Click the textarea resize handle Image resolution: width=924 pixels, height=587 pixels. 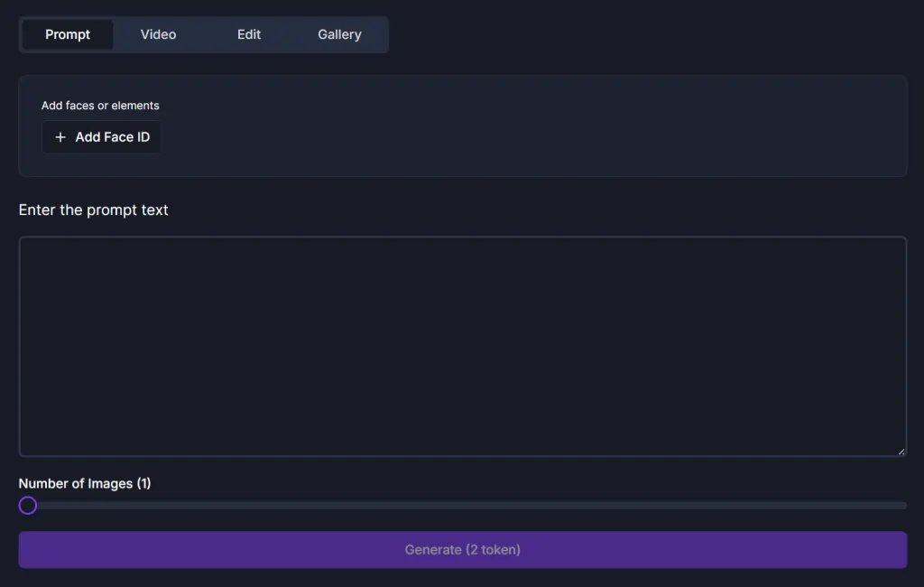pyautogui.click(x=901, y=450)
